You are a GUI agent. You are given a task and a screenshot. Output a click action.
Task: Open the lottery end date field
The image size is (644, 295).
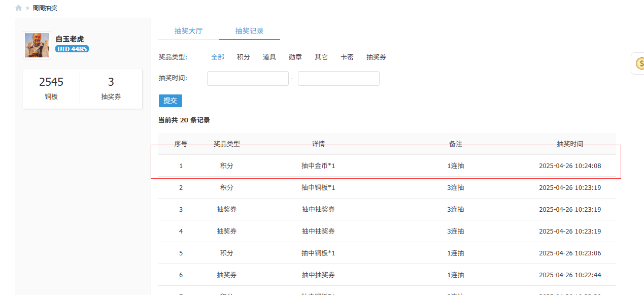338,78
